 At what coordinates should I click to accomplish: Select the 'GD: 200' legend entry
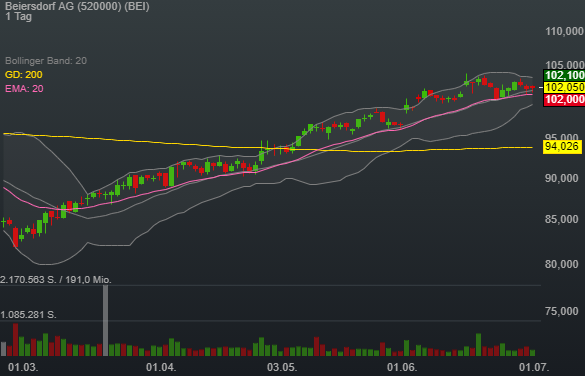24,75
